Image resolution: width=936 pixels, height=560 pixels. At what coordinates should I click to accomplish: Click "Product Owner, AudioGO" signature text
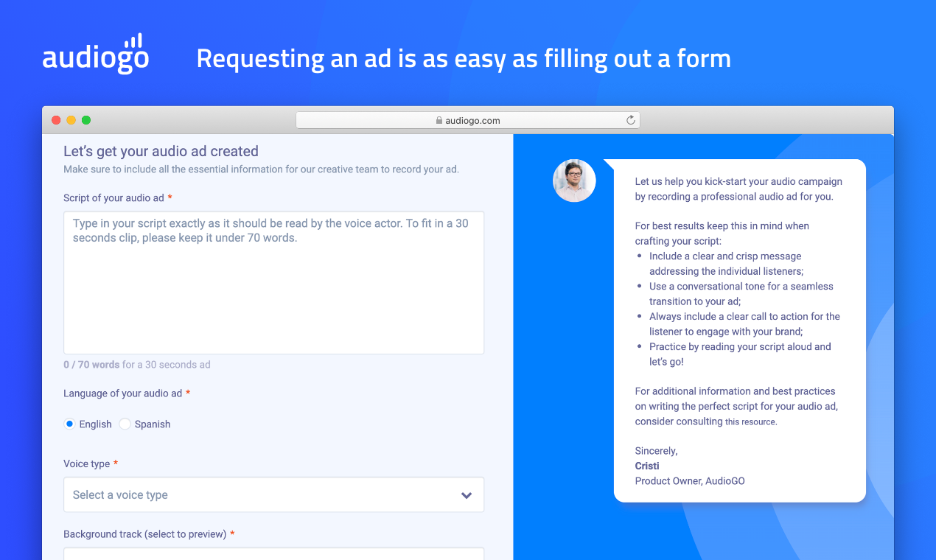tap(690, 481)
